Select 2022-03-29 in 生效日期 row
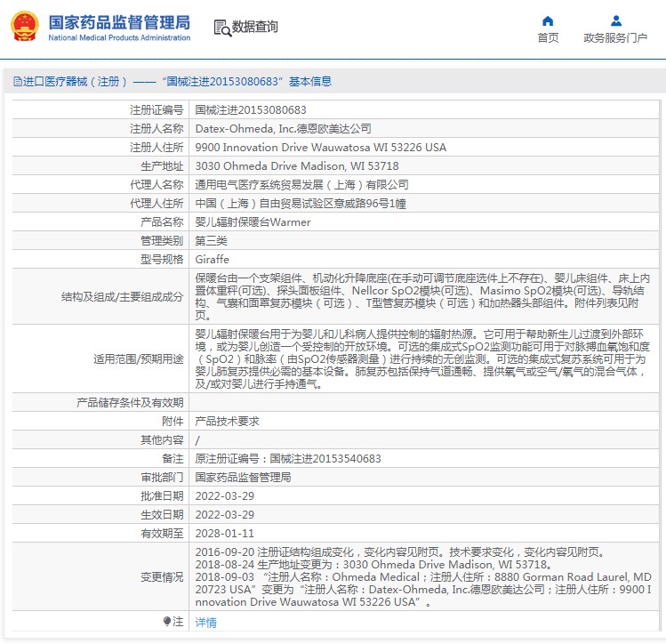Viewport: 666px width, 644px height. 225,515
